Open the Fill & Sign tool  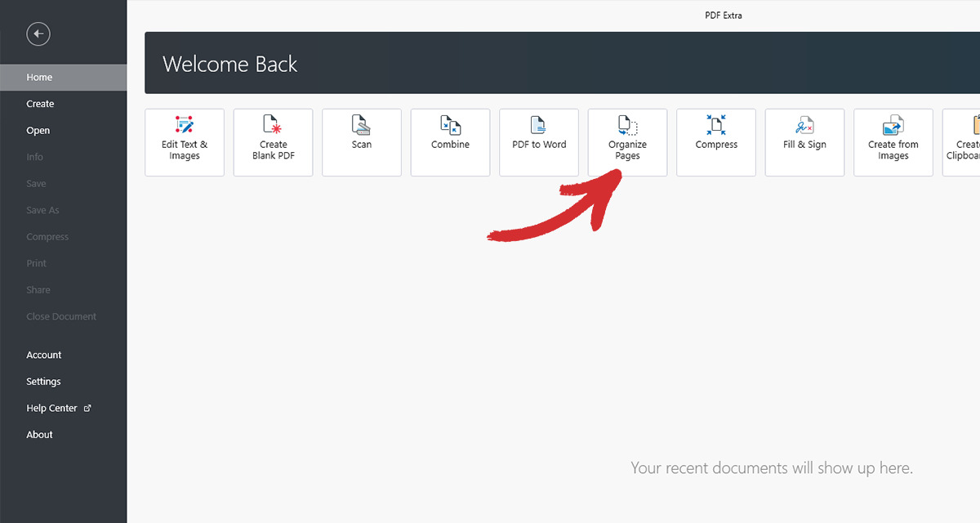(x=804, y=142)
